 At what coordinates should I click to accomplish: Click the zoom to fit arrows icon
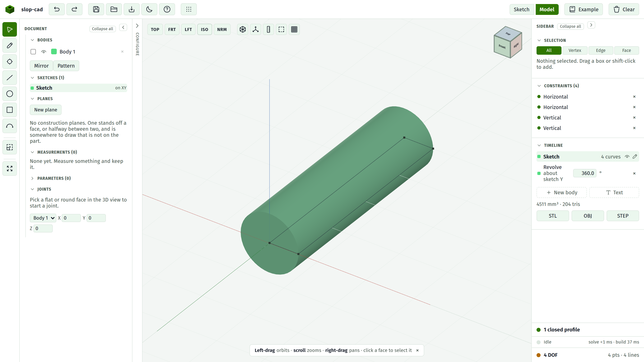tap(10, 168)
